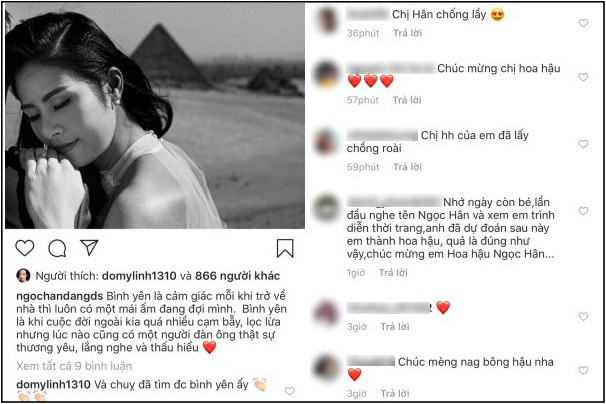Open ngochandangds profile from the caption
The height and width of the screenshot is (404, 606).
click(x=60, y=296)
